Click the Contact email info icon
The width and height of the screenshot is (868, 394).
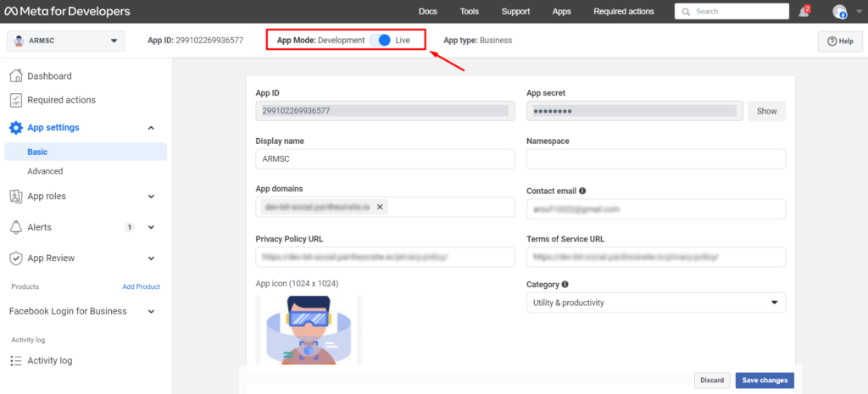click(582, 191)
